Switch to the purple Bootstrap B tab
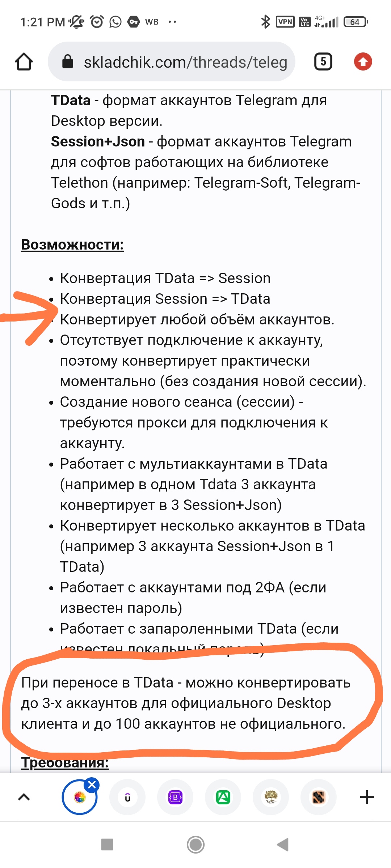This screenshot has width=391, height=868. [x=176, y=797]
